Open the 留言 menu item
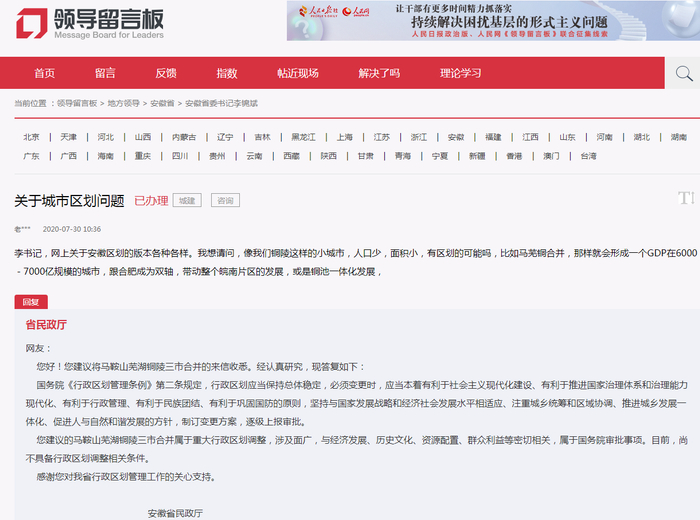700x520 pixels. 105,73
